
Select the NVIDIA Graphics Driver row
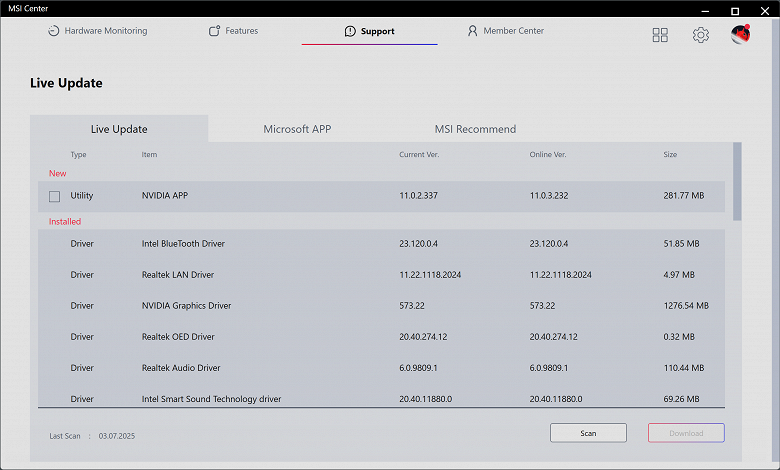186,306
